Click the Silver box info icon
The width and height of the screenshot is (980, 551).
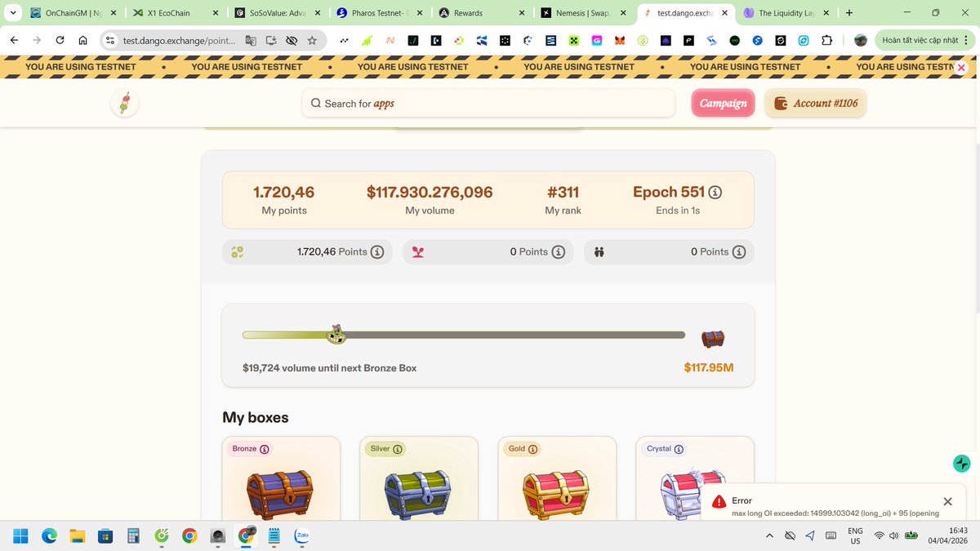[x=398, y=449]
